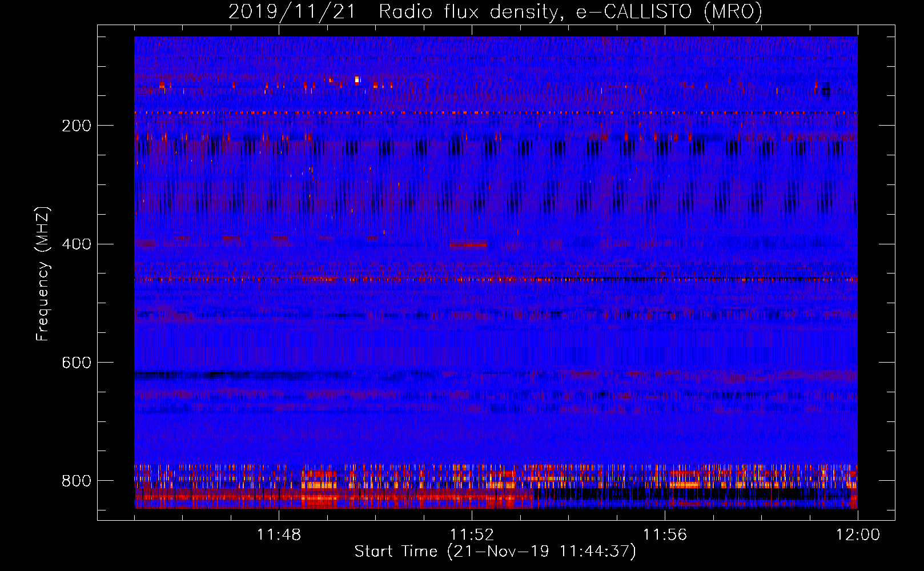Click the 'Start Time (21-Nov-19 11:44:37)' label
This screenshot has height=571, width=924.
495,552
